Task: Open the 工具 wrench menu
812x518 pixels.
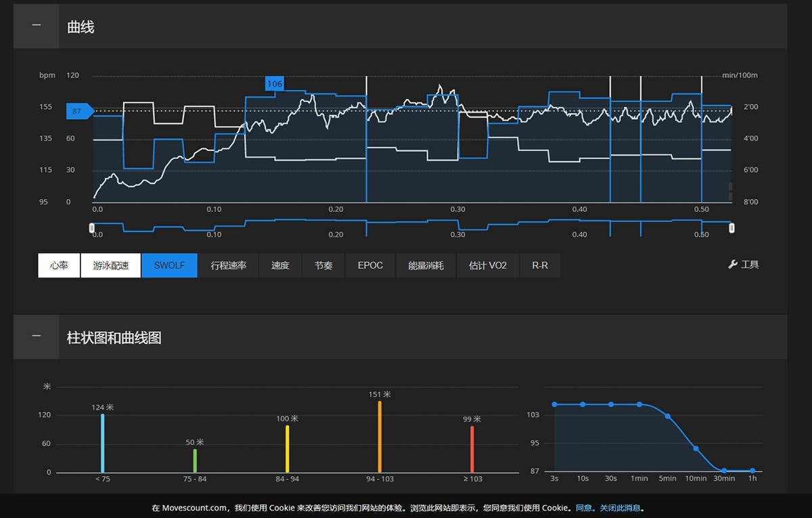Action: click(743, 265)
